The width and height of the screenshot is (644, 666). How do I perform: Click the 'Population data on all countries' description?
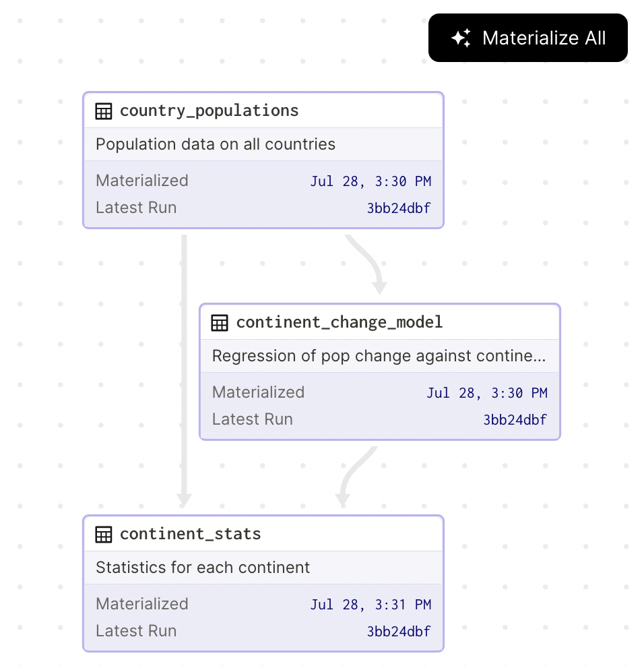coord(216,144)
